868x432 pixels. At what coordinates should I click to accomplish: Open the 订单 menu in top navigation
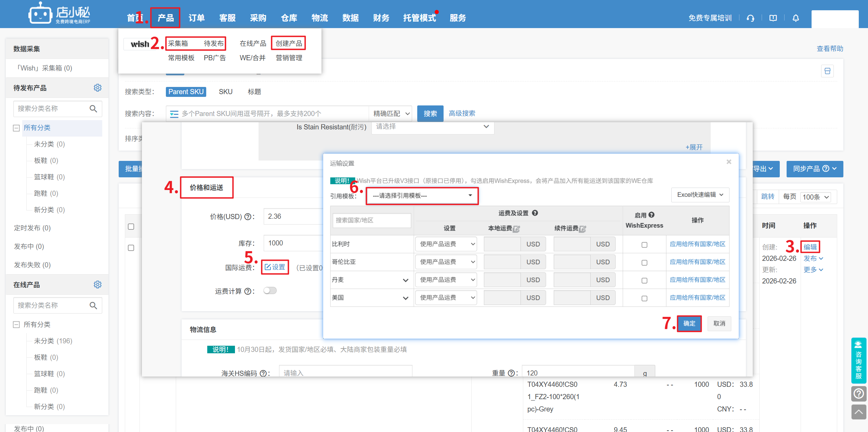pyautogui.click(x=196, y=18)
